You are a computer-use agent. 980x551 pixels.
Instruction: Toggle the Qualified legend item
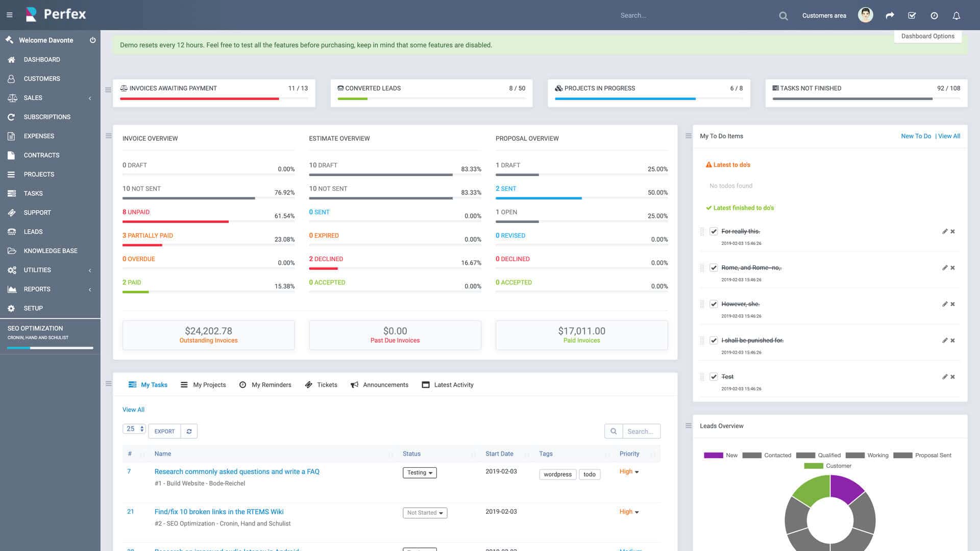(818, 455)
